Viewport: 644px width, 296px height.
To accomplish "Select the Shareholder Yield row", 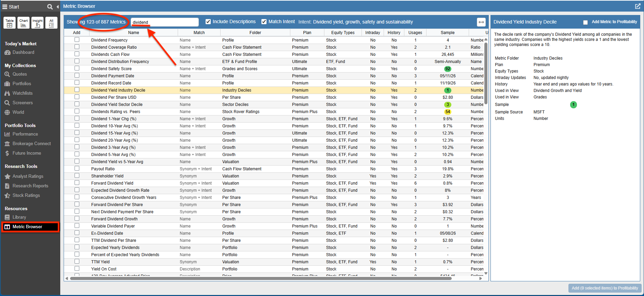I will point(274,176).
